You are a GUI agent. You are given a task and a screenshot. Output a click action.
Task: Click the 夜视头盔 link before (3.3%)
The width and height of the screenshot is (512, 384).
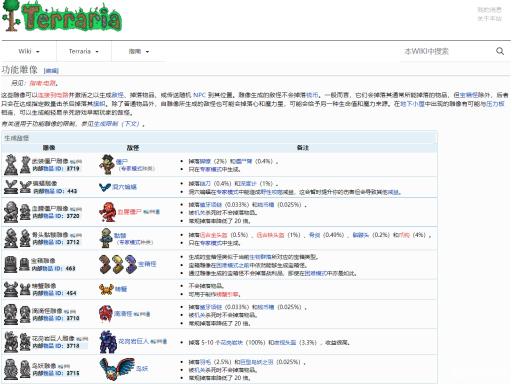pyautogui.click(x=285, y=342)
